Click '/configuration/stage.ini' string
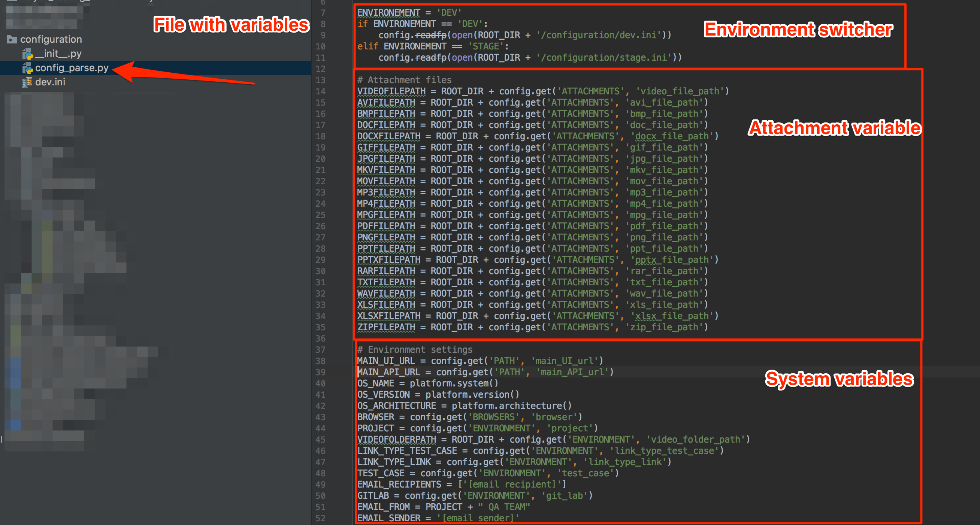Screen dimensions: 980x525 pos(604,57)
